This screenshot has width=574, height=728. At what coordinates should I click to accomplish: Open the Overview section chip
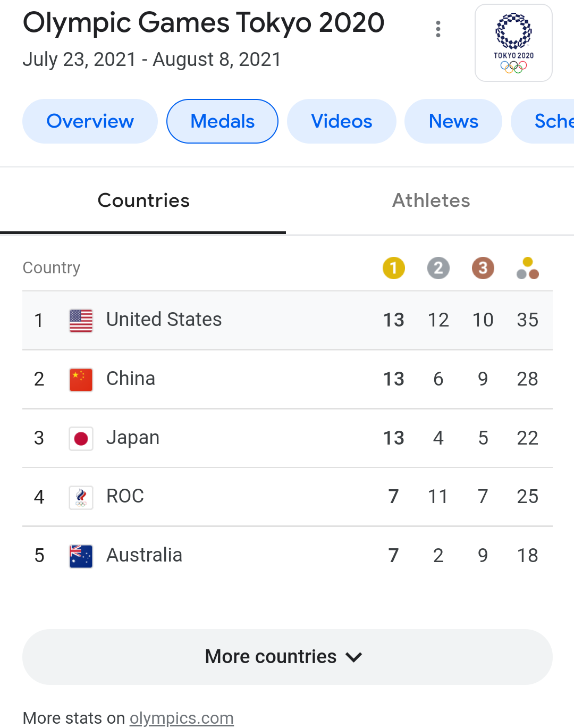tap(90, 121)
